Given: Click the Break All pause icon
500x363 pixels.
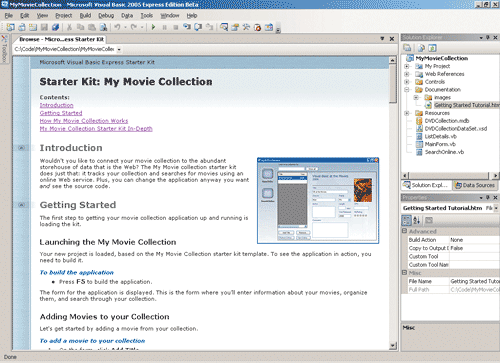Looking at the screenshot, I should (164, 27).
